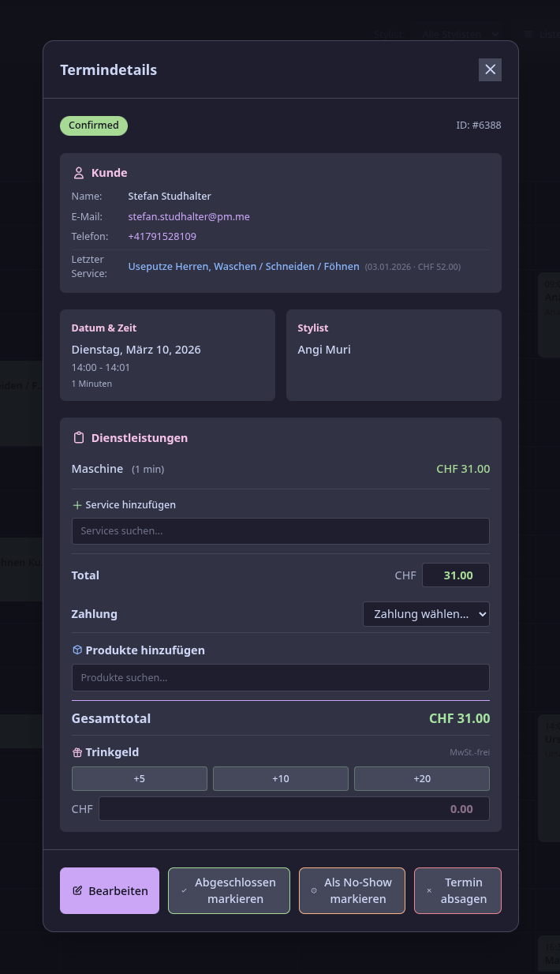Click the clipboard icon beside Dienstleistungen
The image size is (560, 974).
[x=78, y=437]
